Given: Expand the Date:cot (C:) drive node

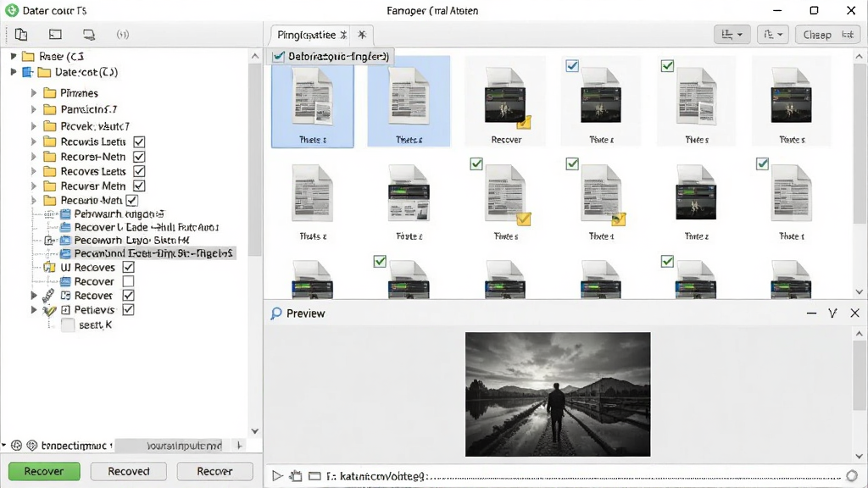Looking at the screenshot, I should coord(14,71).
